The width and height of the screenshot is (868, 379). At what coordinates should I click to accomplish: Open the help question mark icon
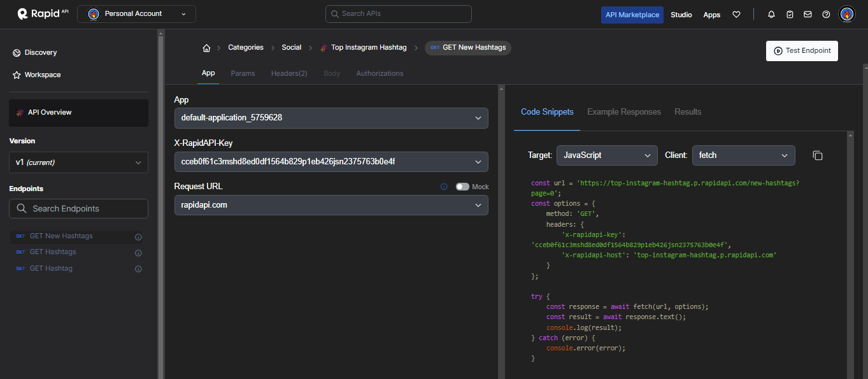click(x=826, y=15)
